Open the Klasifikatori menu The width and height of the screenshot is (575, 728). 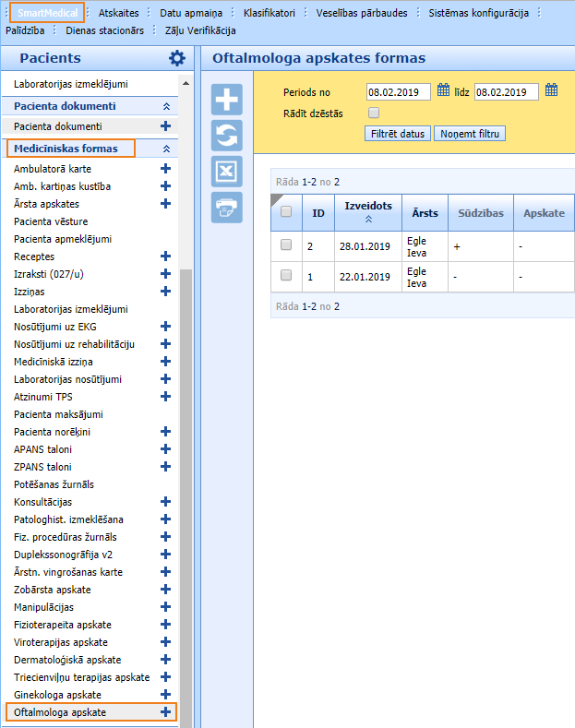click(270, 13)
